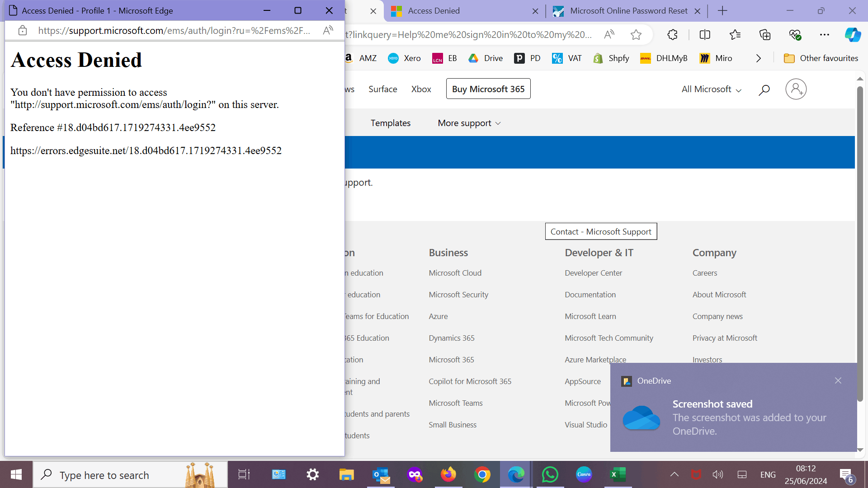The width and height of the screenshot is (868, 488).
Task: Add this page to favourites star
Action: click(636, 35)
